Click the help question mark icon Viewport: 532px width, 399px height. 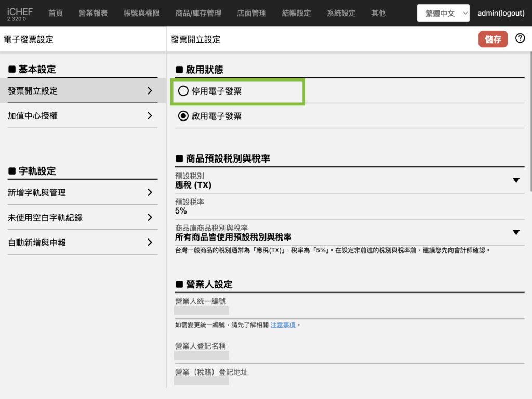pyautogui.click(x=520, y=38)
